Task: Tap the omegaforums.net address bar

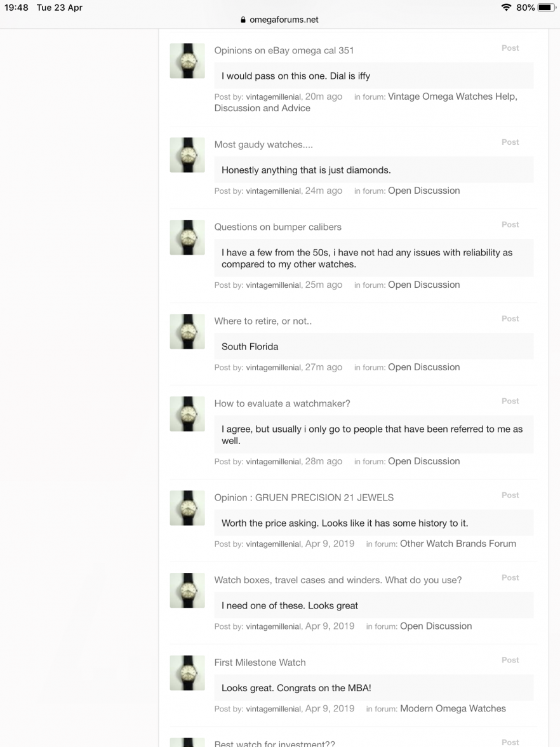Action: 279,20
